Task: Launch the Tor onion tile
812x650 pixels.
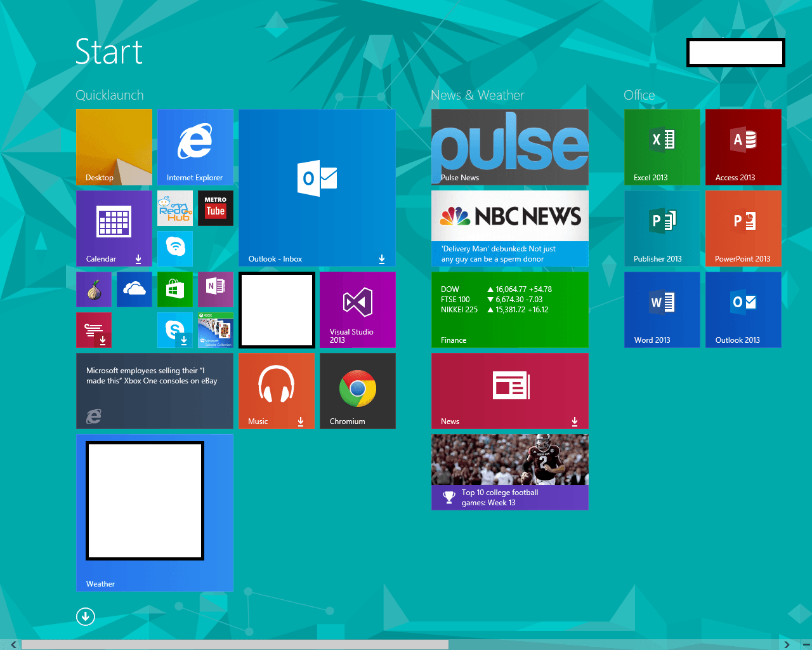Action: pyautogui.click(x=94, y=289)
